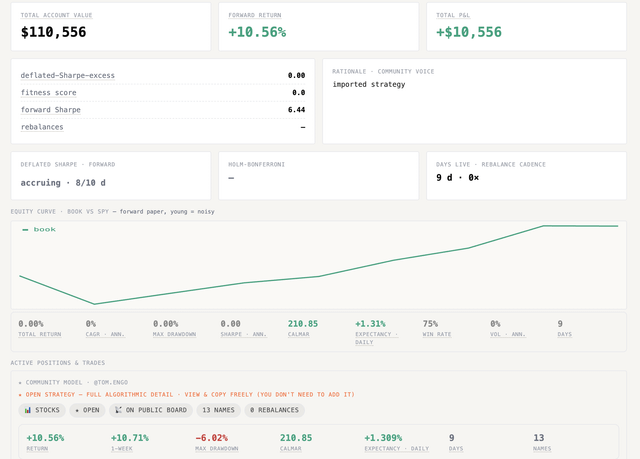Click the 0.00 Sharpe annualized value
This screenshot has height=459, width=640.
231,324
